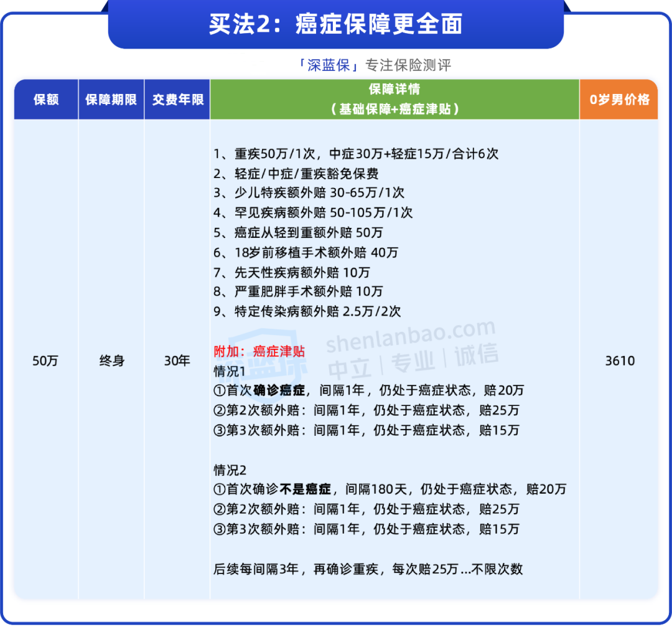Click line '1、重疾50万/1次' coverage item
Viewport: 672px width, 627px height.
tap(356, 154)
